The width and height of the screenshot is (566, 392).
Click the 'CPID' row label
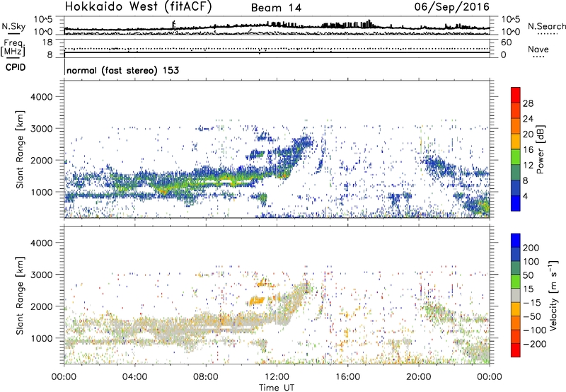pos(16,67)
